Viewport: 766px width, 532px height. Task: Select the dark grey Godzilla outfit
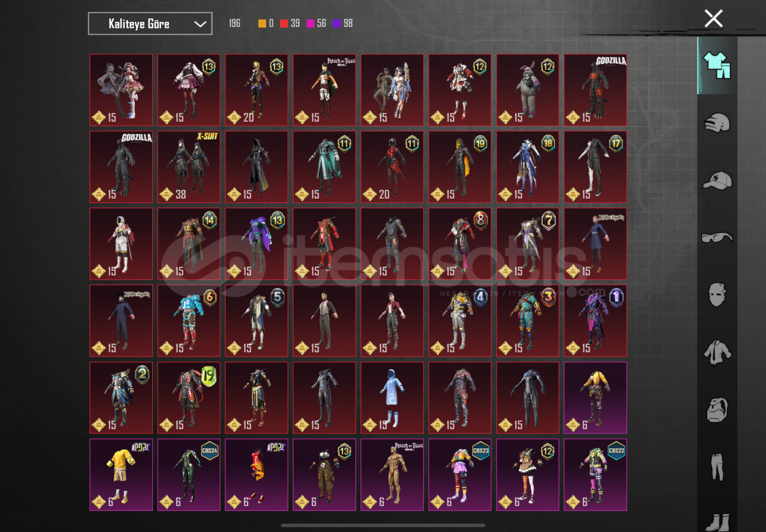[121, 167]
